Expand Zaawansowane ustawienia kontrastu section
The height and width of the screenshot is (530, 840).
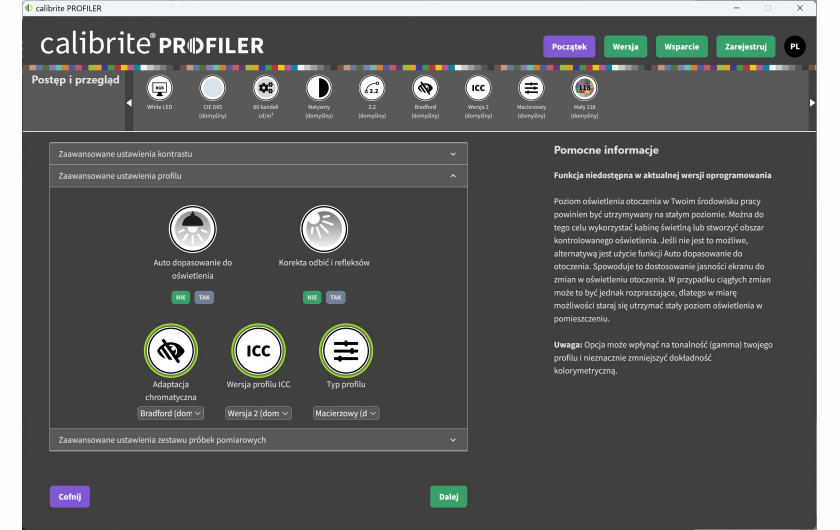[x=258, y=154]
